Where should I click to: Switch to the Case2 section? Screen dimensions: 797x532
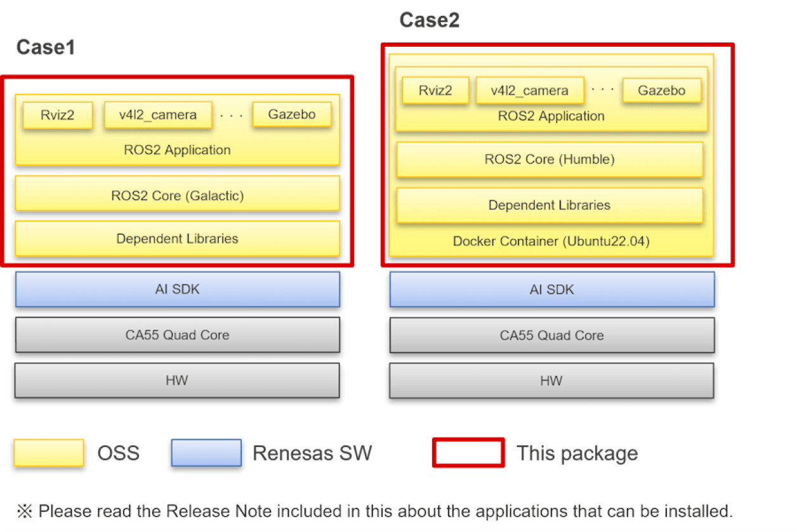(430, 20)
